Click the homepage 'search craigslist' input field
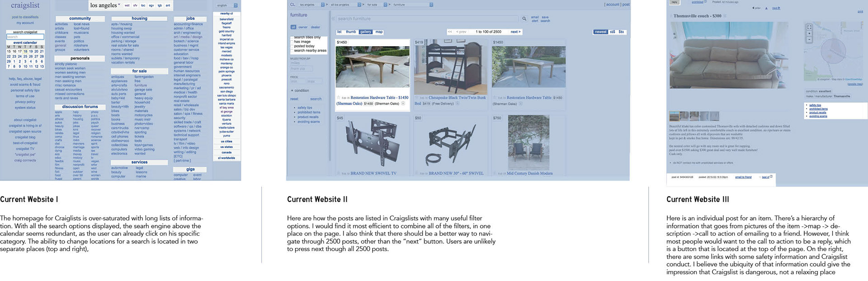 coord(25,37)
